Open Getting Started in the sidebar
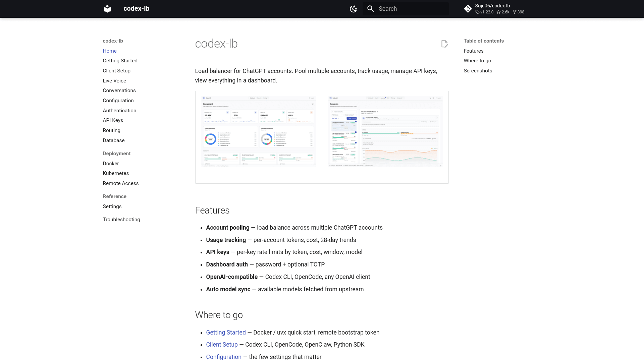644x362 pixels. pos(120,61)
